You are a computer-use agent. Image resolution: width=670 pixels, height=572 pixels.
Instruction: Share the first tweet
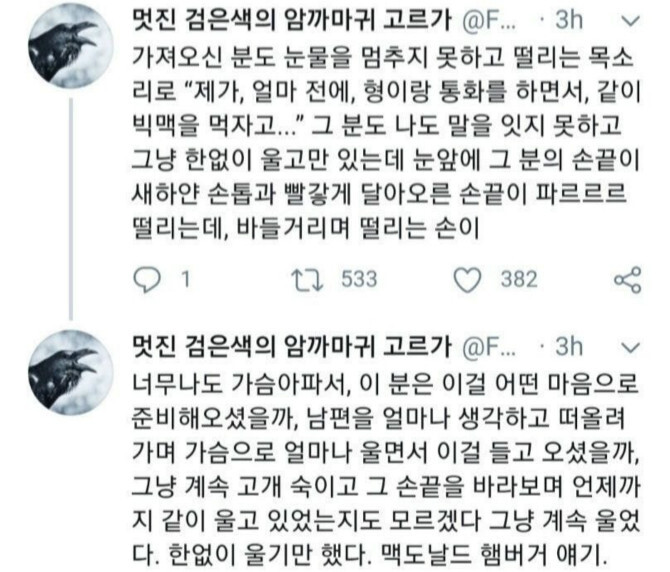coord(628,280)
